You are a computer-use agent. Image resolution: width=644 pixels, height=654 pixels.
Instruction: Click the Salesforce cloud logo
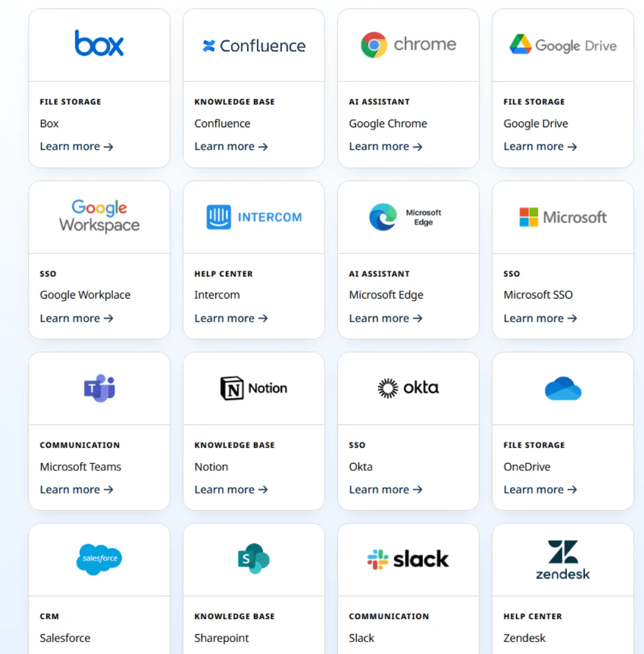pos(99,559)
